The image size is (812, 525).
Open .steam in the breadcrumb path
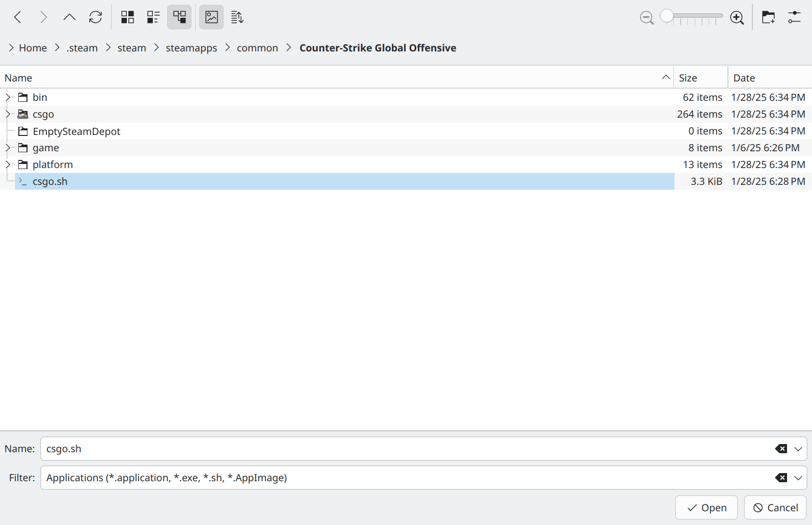[x=82, y=48]
